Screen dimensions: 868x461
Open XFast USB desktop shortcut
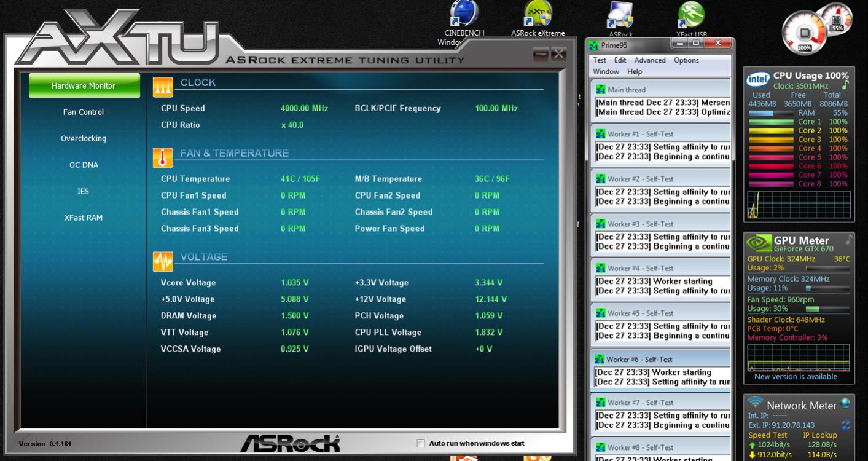click(x=691, y=20)
